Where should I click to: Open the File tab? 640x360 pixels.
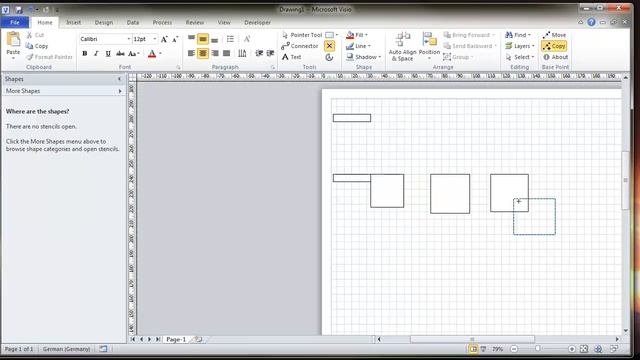(15, 22)
